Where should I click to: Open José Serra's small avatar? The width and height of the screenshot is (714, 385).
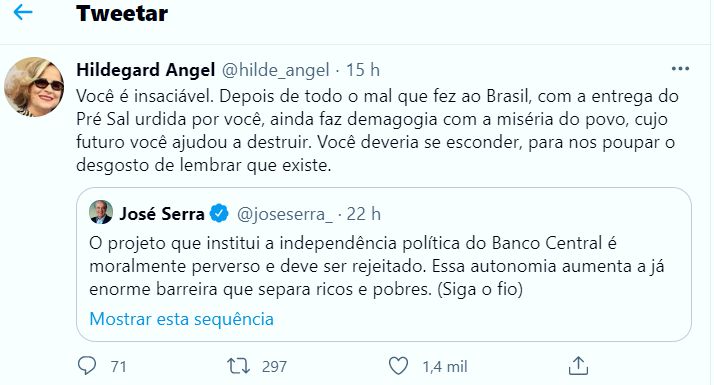coord(101,212)
